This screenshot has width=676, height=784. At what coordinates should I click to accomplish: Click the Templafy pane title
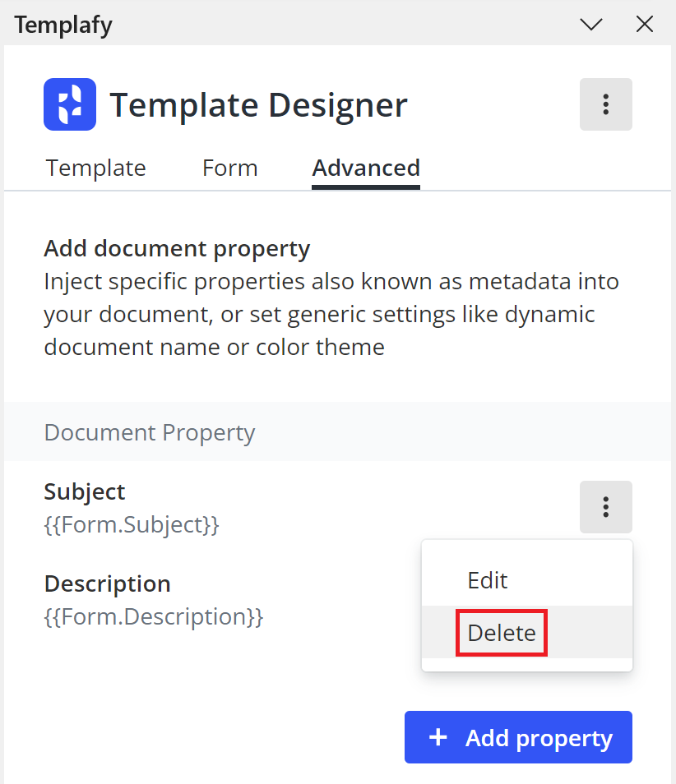[63, 25]
